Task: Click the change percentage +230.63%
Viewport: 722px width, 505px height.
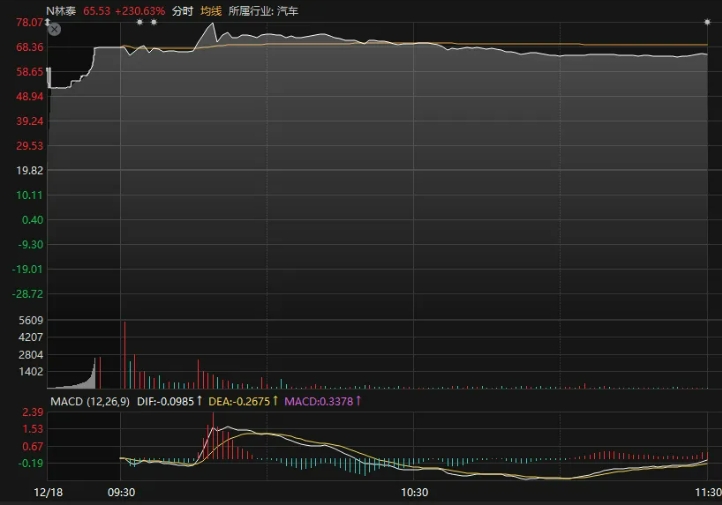Action: pos(140,11)
